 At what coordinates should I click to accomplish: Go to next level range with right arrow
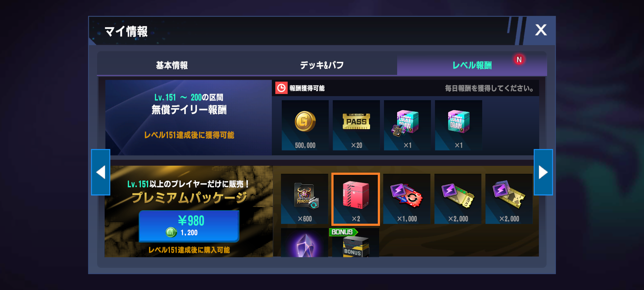(x=543, y=172)
